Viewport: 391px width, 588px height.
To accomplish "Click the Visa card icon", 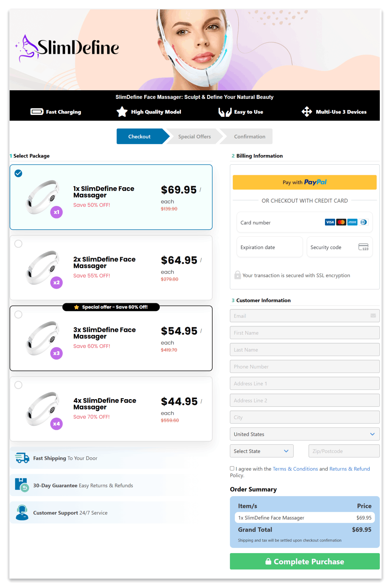I will (330, 222).
